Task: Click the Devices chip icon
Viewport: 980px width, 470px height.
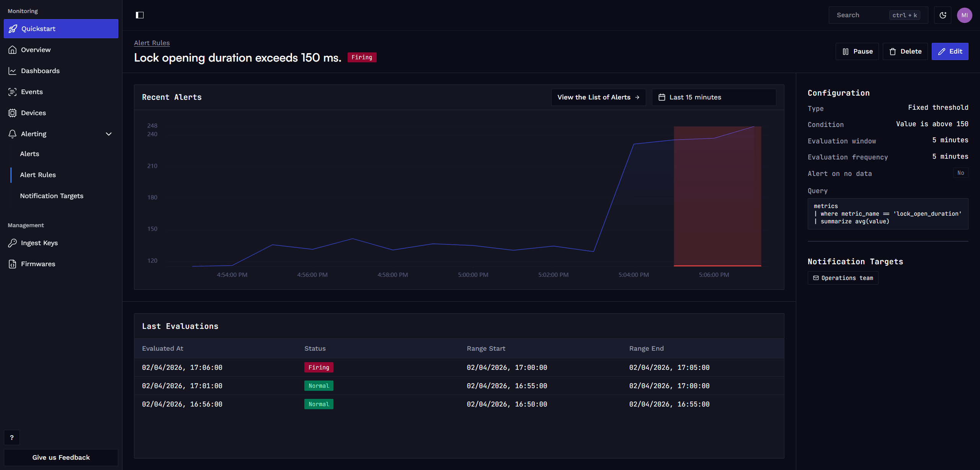Action: (x=13, y=113)
